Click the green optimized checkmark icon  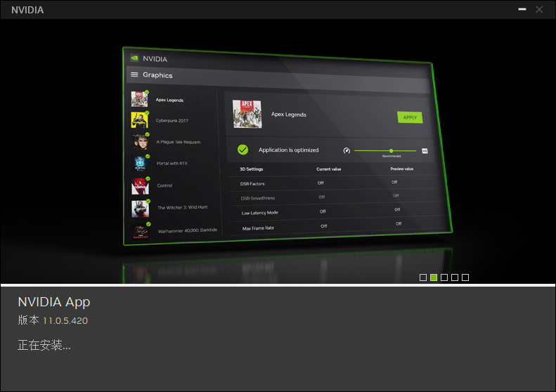click(x=243, y=150)
